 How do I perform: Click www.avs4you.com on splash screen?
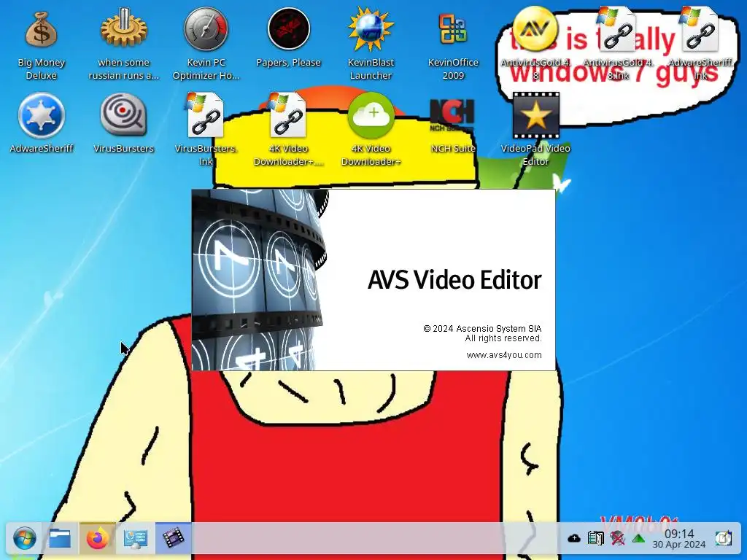tap(504, 355)
